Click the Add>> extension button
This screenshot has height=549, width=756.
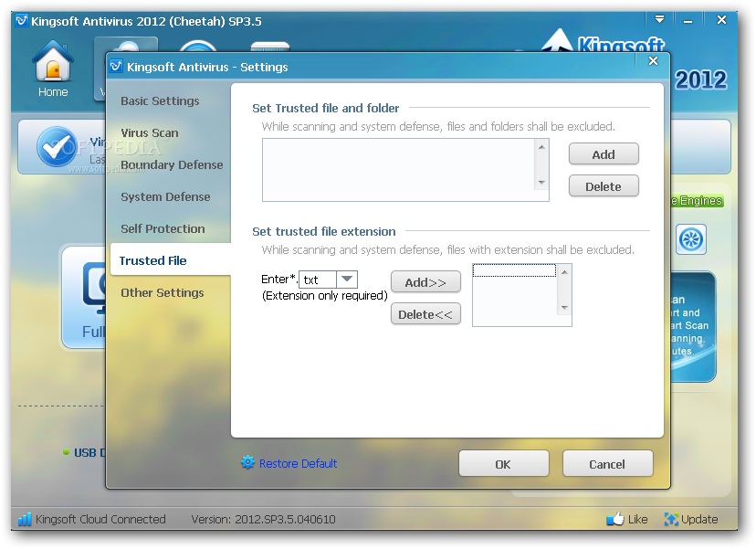(425, 282)
